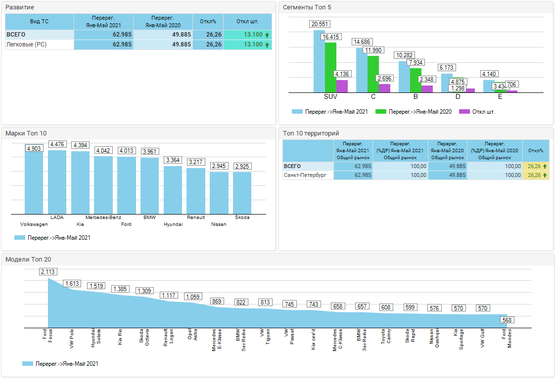This screenshot has width=555, height=392.
Task: Click green up arrow in Легковые (PC) row
Action: tap(267, 45)
